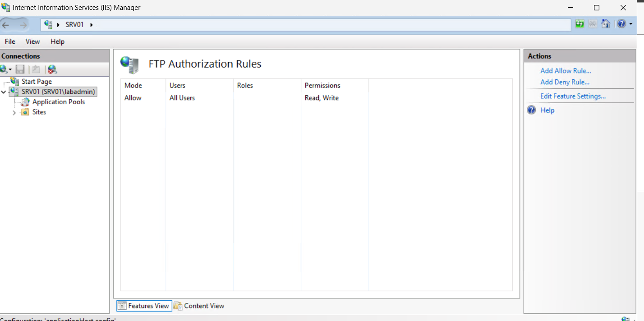Click the Delete Connection icon
Screen dimensions: 644x321
click(x=52, y=69)
